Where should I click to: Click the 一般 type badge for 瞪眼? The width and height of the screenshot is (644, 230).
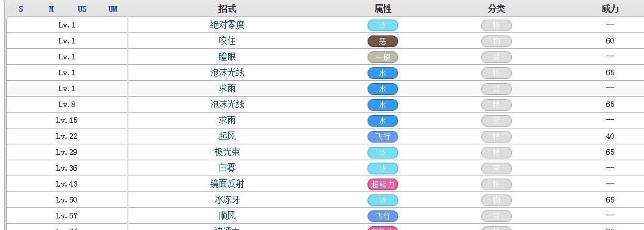coord(382,57)
